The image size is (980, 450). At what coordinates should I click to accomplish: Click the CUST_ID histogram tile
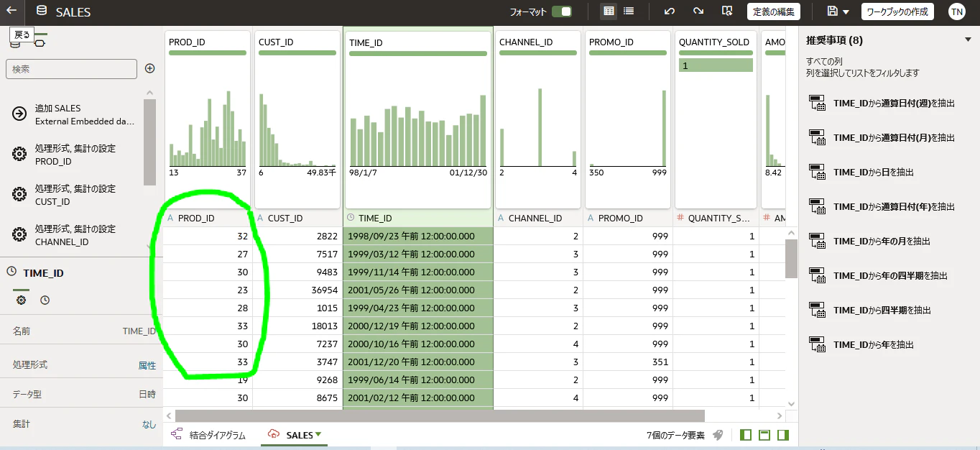pos(297,119)
